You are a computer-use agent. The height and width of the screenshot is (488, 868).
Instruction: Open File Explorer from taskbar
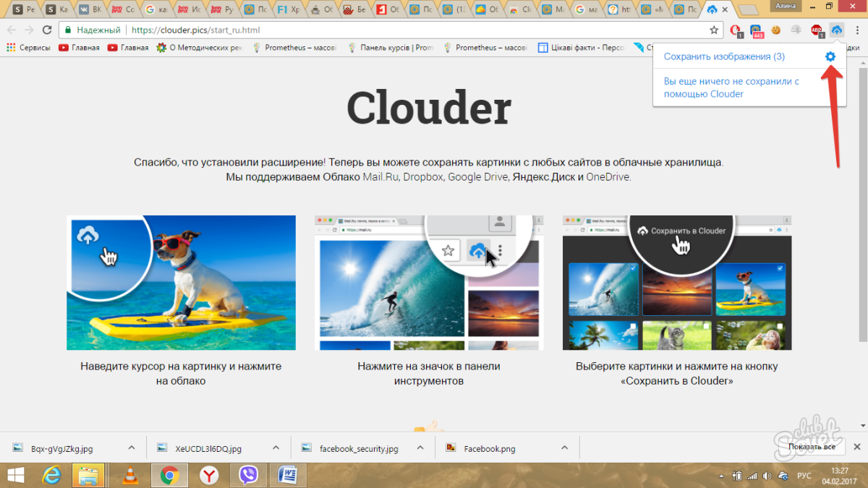(89, 475)
